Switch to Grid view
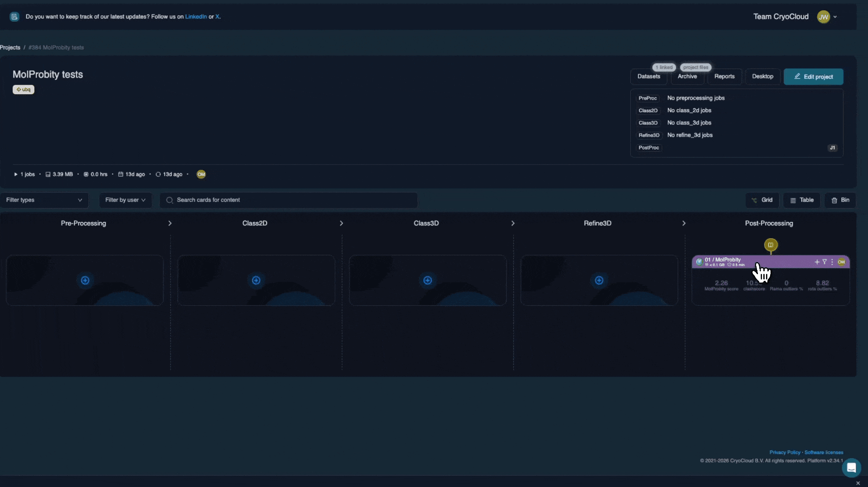 (x=762, y=200)
